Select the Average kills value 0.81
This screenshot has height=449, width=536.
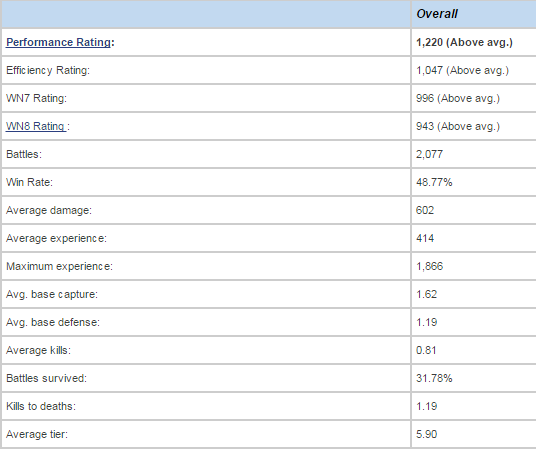tap(426, 350)
